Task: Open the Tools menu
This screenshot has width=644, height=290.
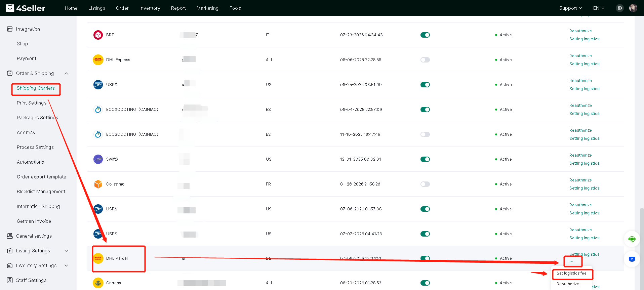Action: tap(235, 8)
